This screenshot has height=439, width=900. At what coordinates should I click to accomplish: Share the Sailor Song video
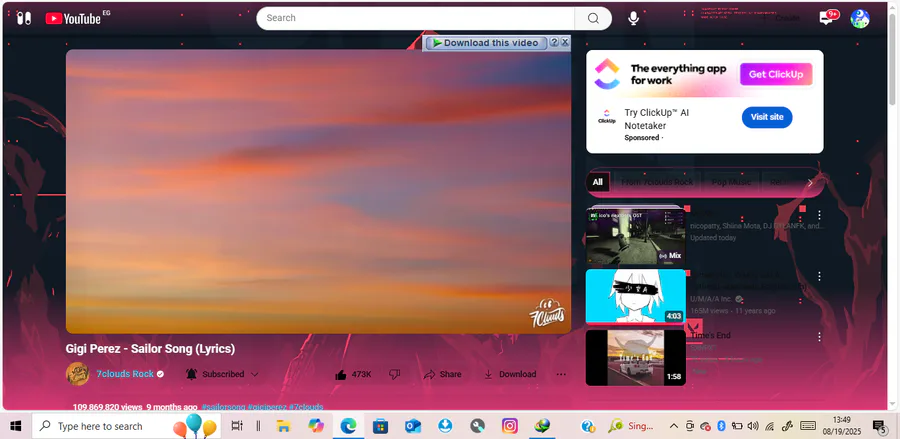click(442, 374)
